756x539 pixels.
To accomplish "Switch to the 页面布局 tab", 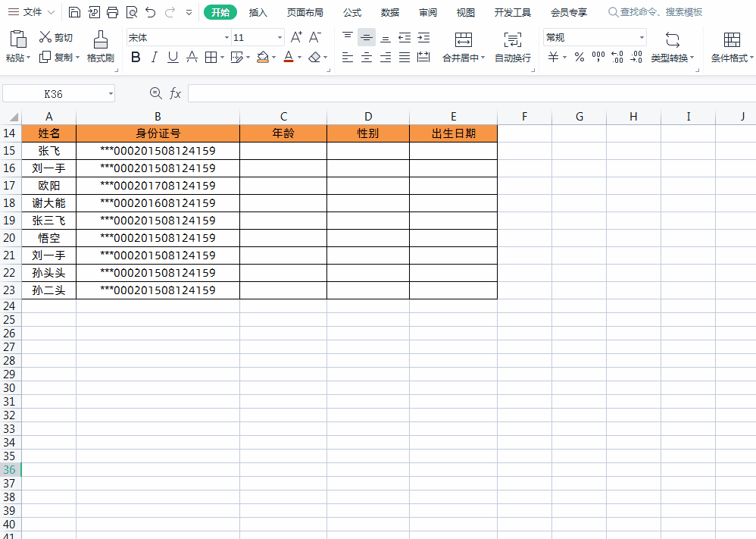I will click(x=305, y=13).
